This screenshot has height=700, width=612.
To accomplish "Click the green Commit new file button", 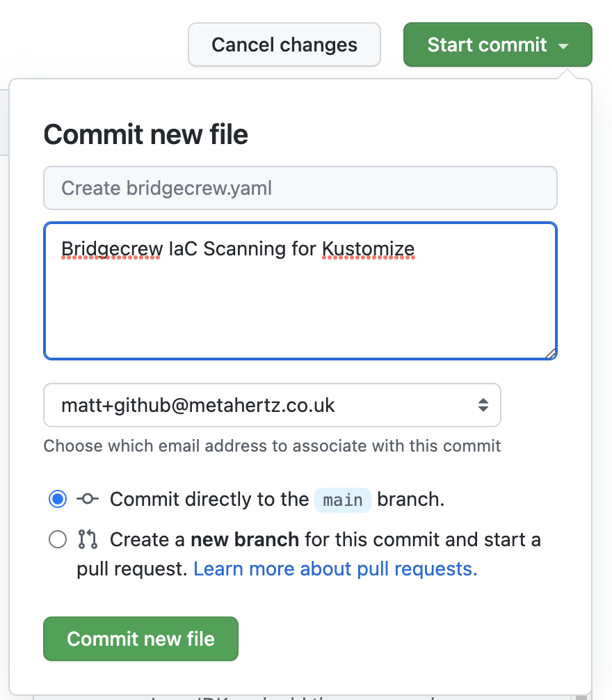I will click(141, 639).
